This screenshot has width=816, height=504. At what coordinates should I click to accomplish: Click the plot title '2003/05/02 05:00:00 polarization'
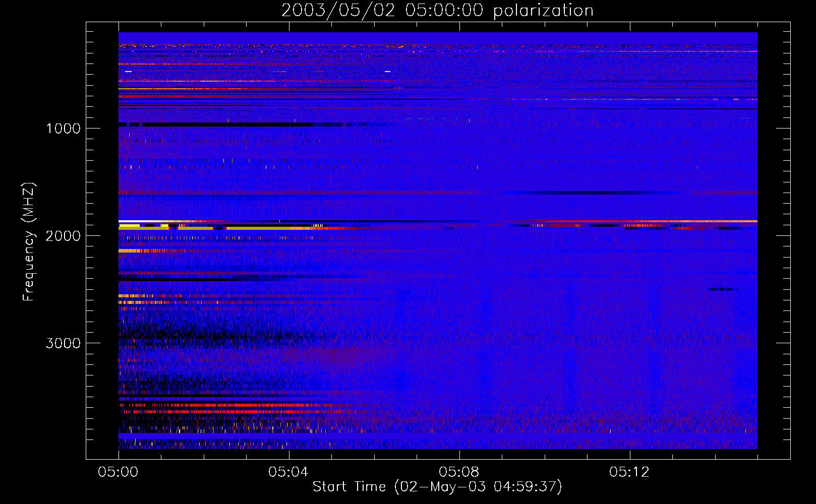pos(437,11)
